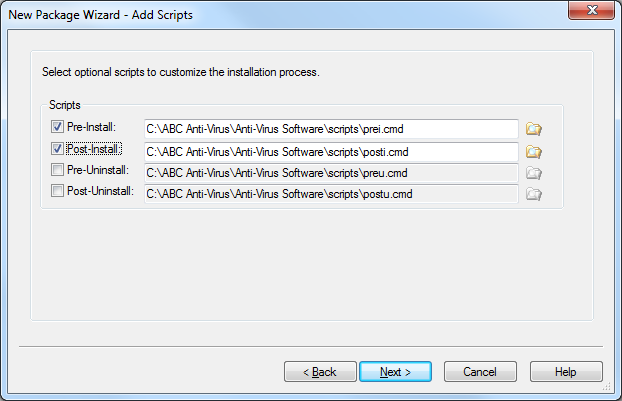
Task: Go to the next wizard step
Action: [395, 372]
